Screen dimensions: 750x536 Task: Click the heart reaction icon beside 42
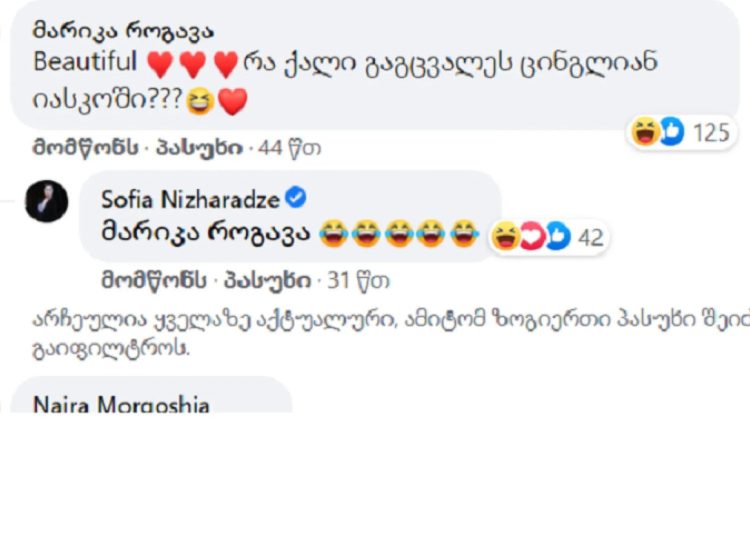[x=531, y=236]
